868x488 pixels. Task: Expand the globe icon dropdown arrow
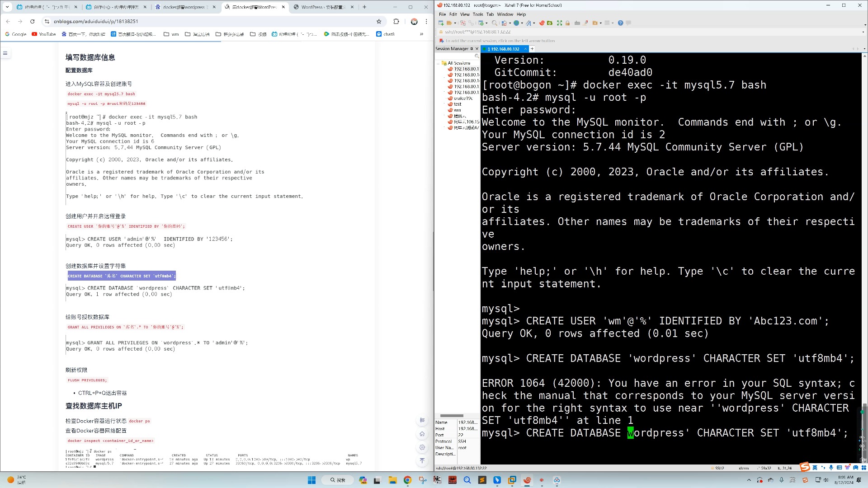[522, 23]
